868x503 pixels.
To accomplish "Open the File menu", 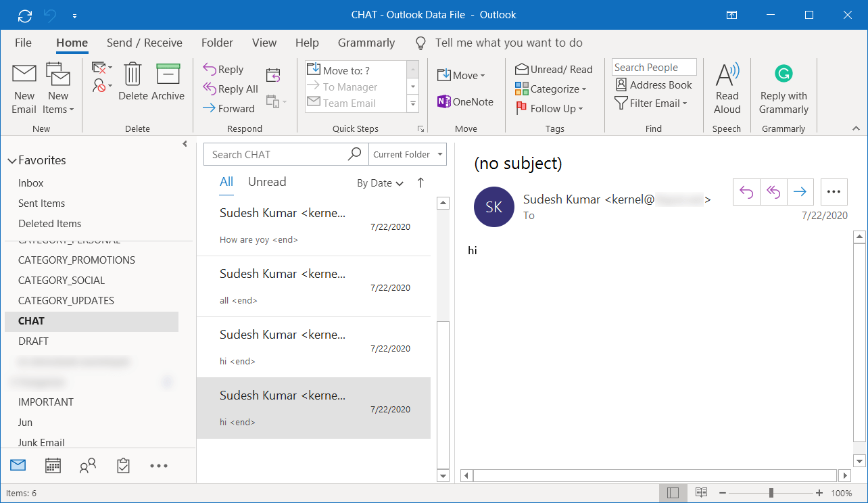I will point(23,43).
